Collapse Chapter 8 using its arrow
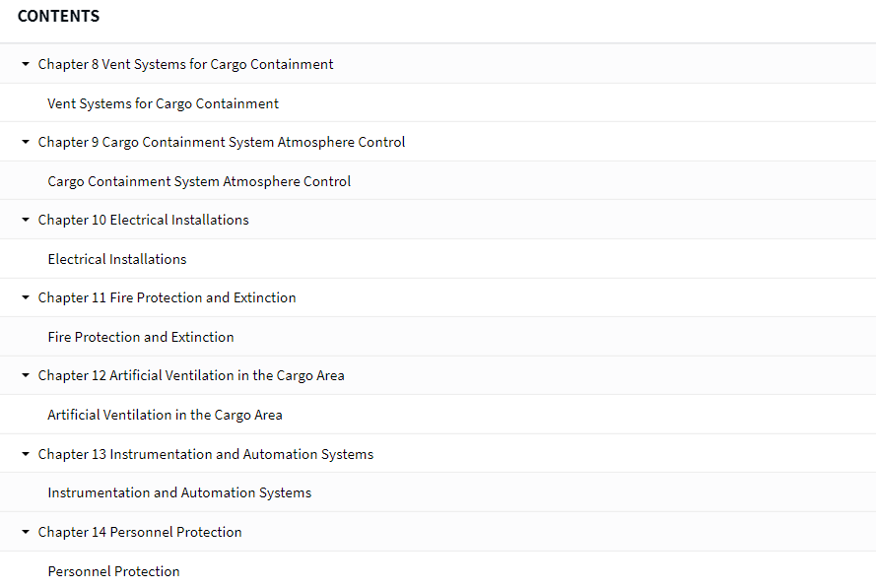876x588 pixels. coord(25,64)
